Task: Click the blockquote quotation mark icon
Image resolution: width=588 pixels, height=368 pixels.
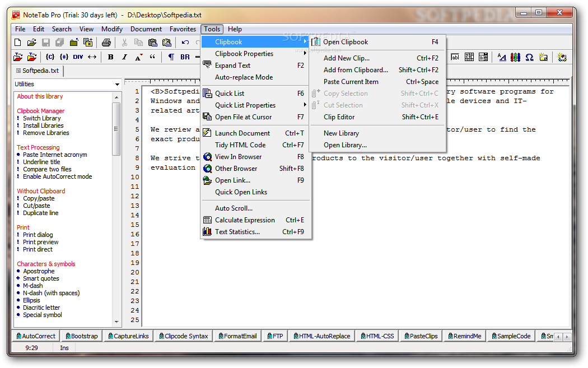Action: click(x=152, y=57)
